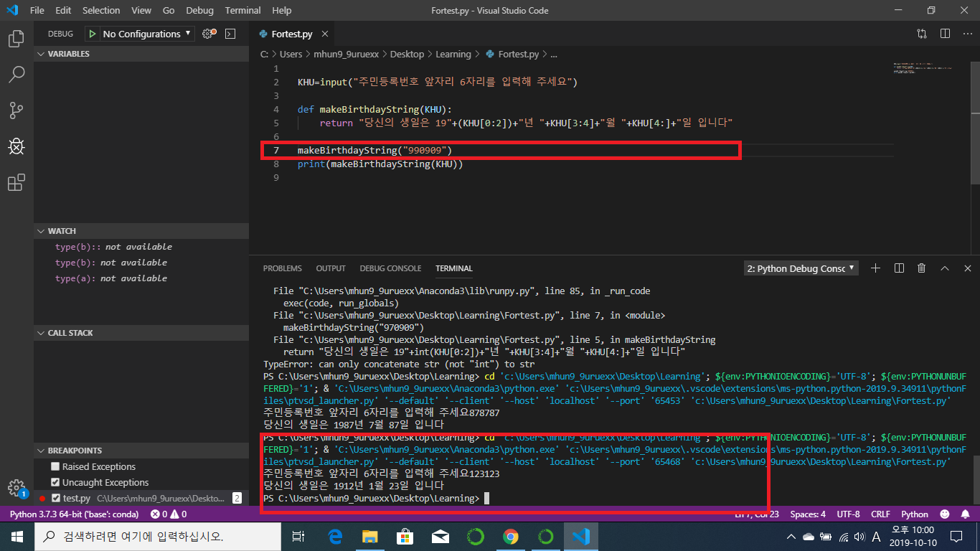Open the Debug view in activity bar
This screenshot has height=551, width=980.
tap(16, 146)
